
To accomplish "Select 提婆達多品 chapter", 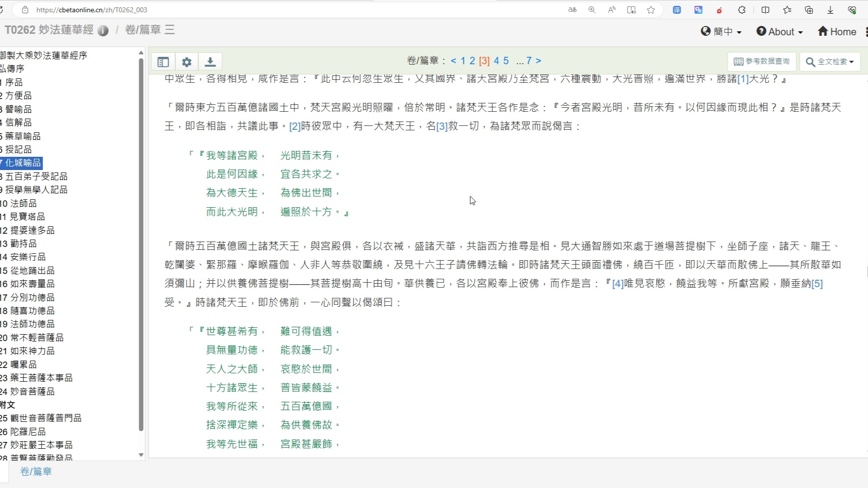I will (x=27, y=230).
